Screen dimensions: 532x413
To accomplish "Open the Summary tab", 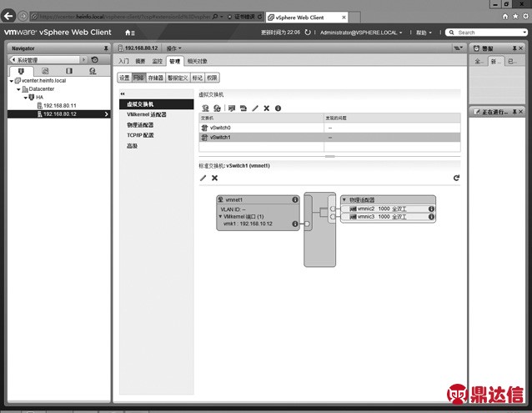I will click(x=140, y=61).
